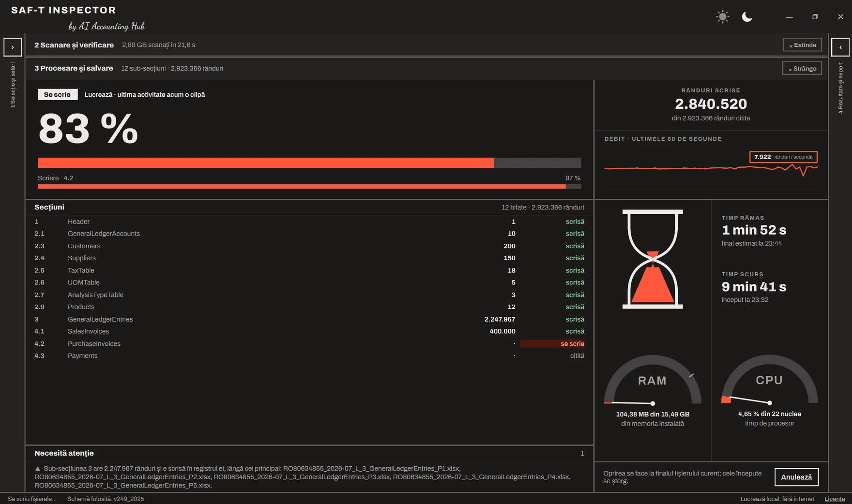The width and height of the screenshot is (852, 504).
Task: Select the Payments section row
Action: pos(309,356)
